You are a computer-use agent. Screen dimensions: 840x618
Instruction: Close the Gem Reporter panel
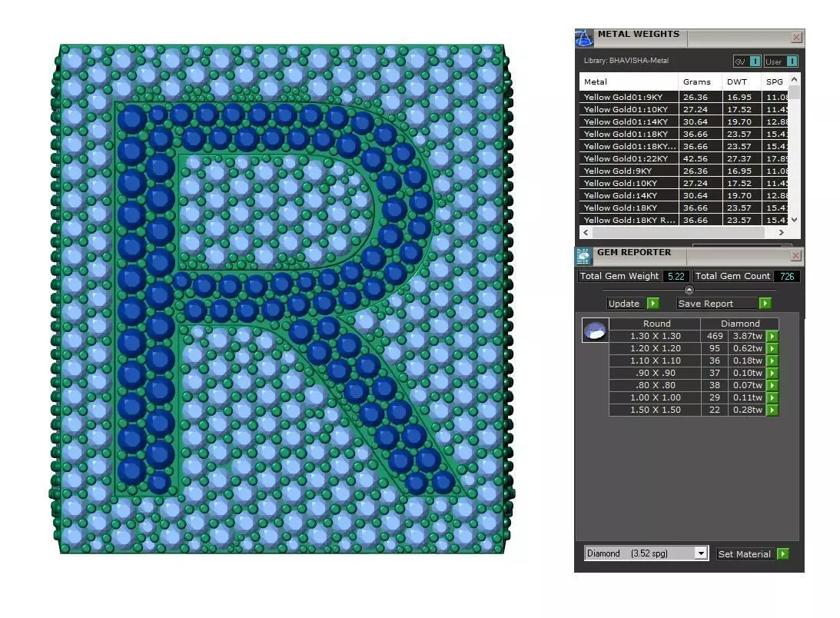click(795, 256)
